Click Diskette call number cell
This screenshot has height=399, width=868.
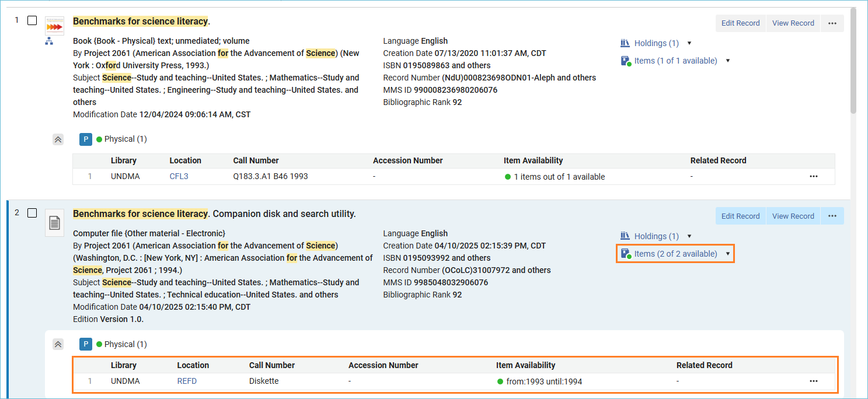click(x=264, y=381)
